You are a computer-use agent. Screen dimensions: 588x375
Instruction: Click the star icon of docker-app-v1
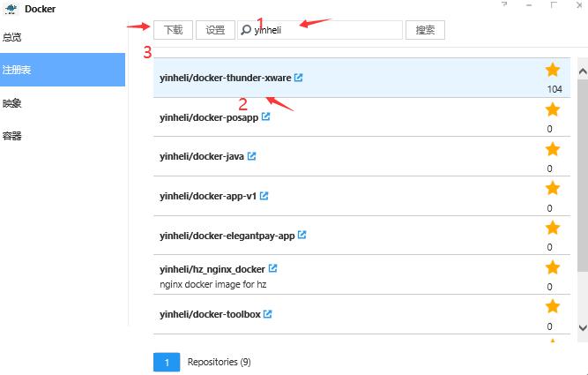pos(553,188)
